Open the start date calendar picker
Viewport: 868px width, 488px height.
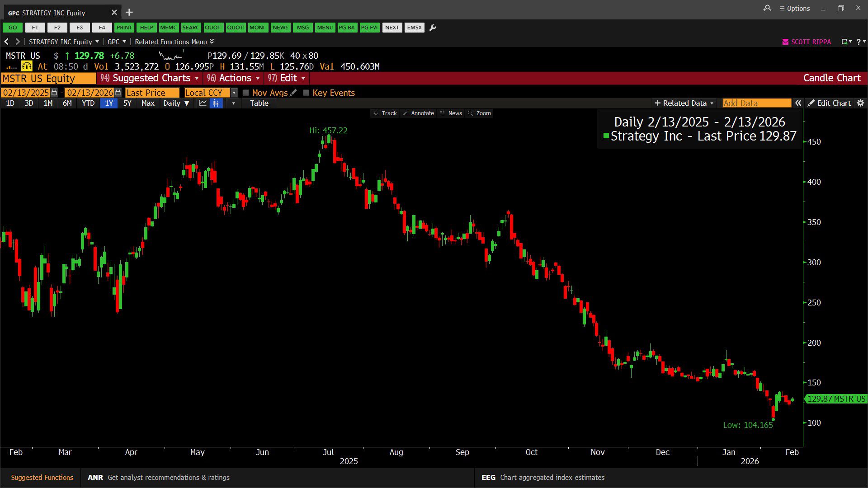click(54, 93)
